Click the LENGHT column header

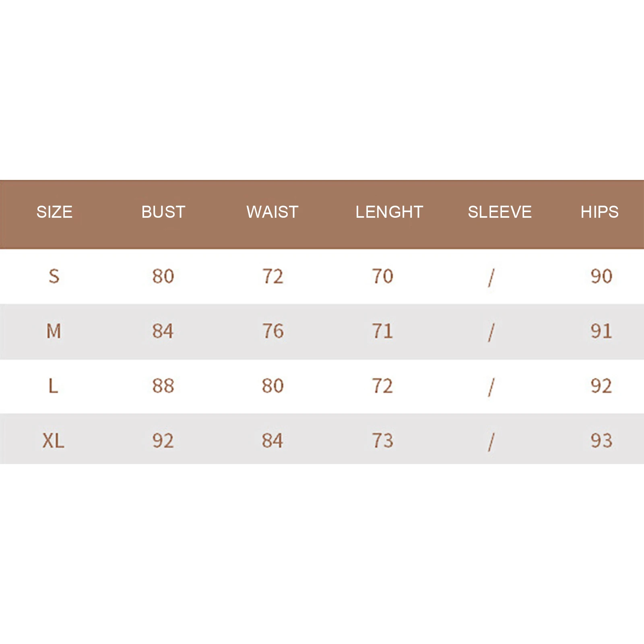click(389, 212)
